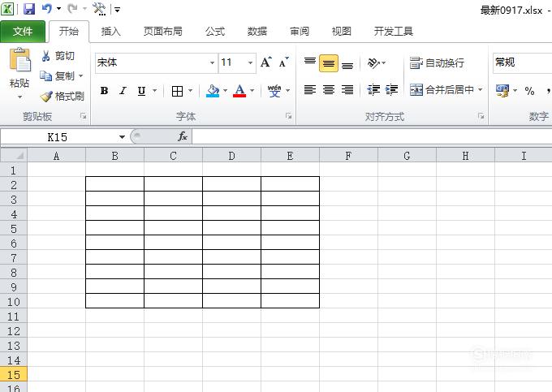This screenshot has height=392, width=552.
Task: Expand the 合并后居中 options arrow
Action: 481,90
